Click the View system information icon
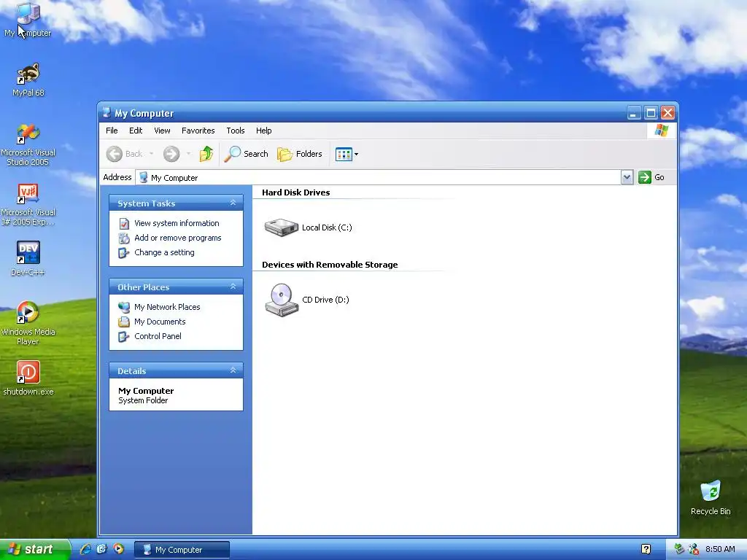 [124, 223]
